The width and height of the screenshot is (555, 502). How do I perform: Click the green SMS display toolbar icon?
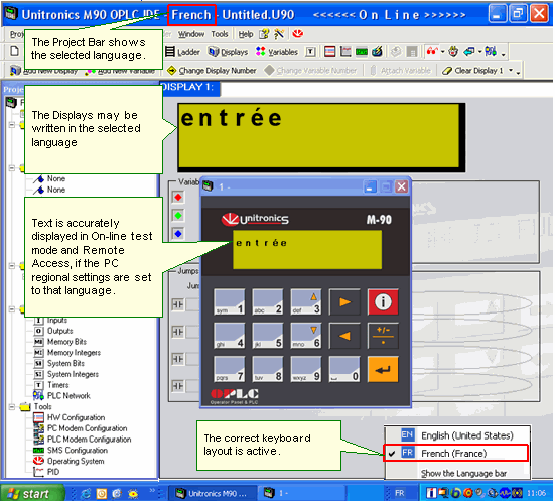coord(362,52)
